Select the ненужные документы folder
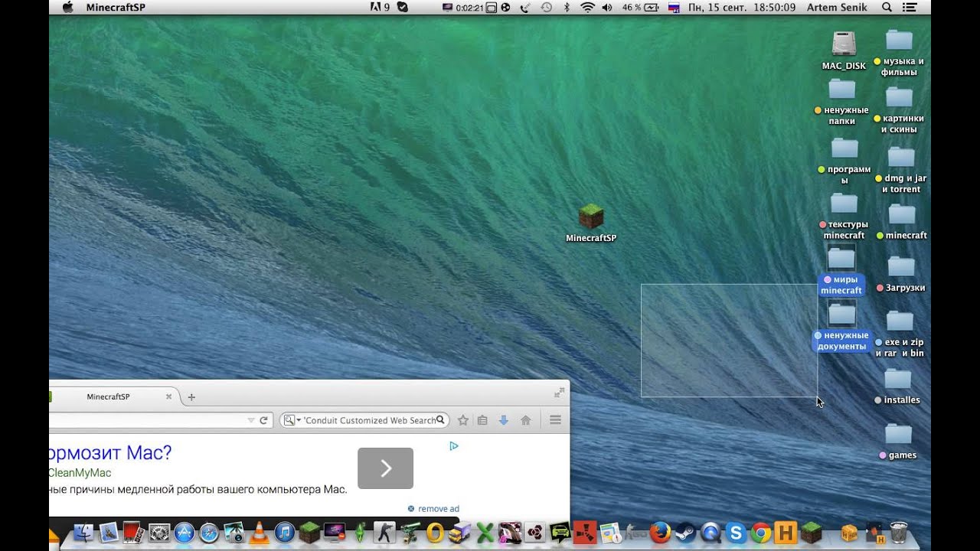 tap(841, 328)
